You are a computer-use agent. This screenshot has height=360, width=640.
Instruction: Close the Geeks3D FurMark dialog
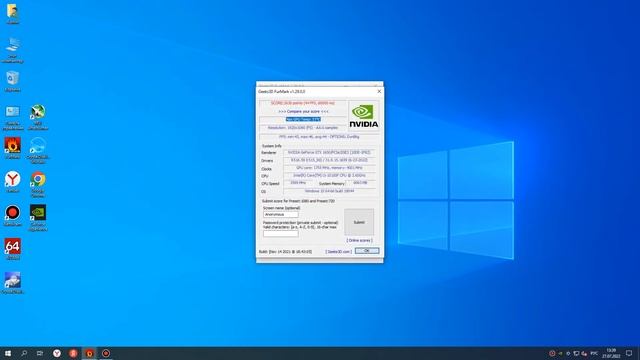379,91
